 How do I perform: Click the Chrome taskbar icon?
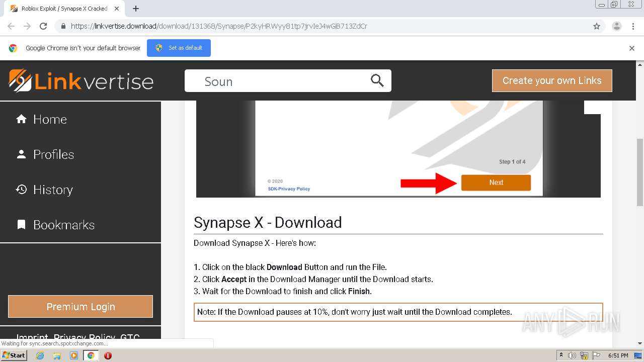point(91,355)
